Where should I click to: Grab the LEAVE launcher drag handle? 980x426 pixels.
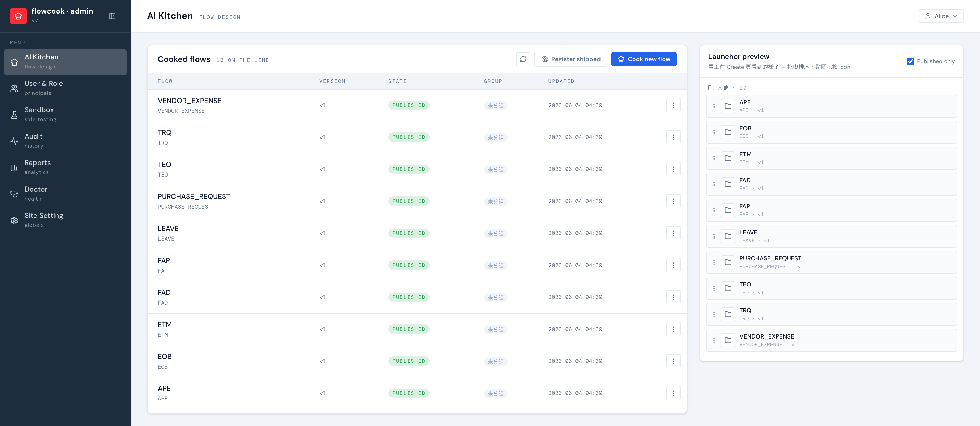tap(714, 236)
